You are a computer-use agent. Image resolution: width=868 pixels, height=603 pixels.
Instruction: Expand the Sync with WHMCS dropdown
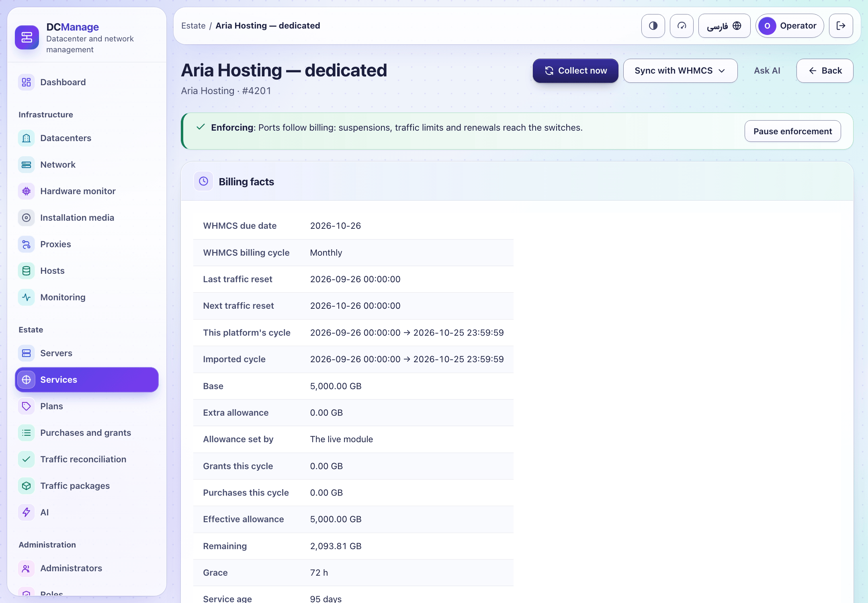point(680,71)
